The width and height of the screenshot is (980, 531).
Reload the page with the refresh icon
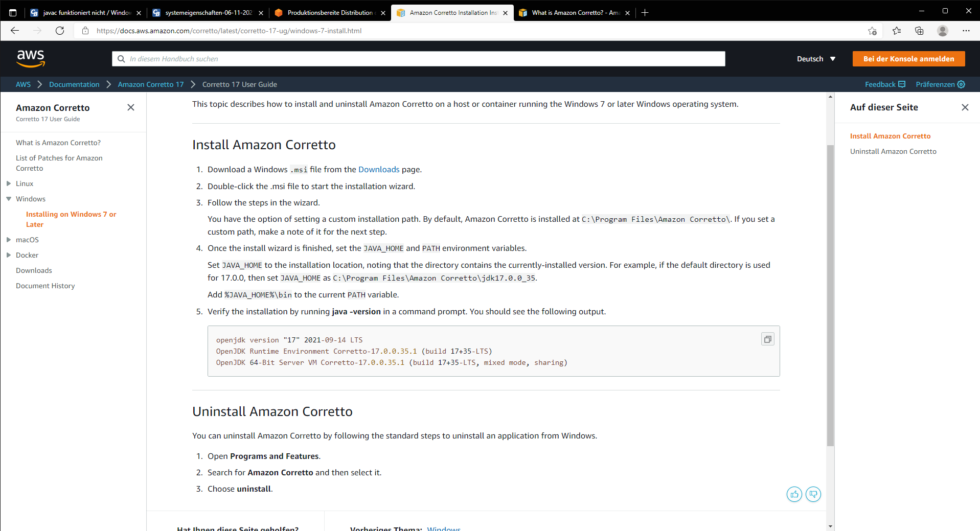point(60,31)
